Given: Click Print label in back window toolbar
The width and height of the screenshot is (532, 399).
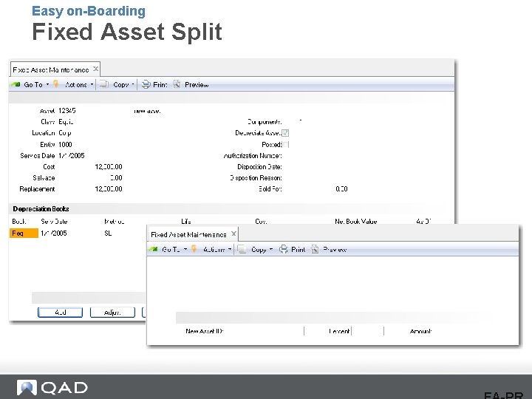Looking at the screenshot, I should click(x=160, y=85).
